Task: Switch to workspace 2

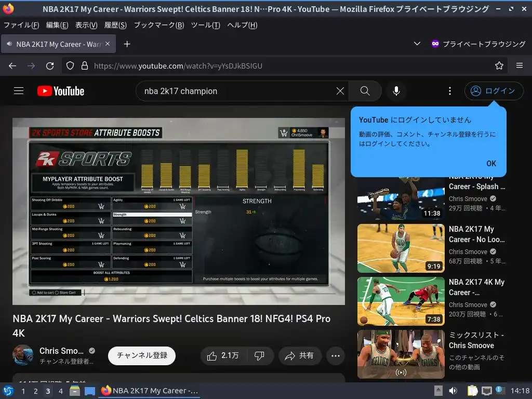Action: (36, 391)
